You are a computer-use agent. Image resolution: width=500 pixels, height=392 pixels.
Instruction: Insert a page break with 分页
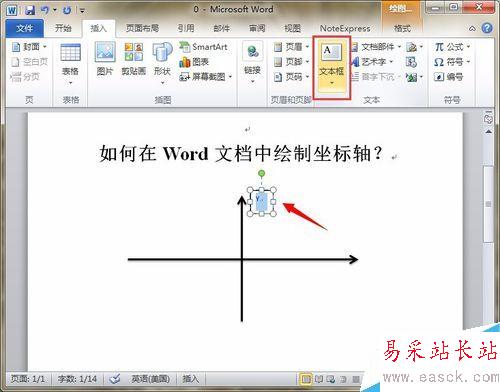click(x=25, y=77)
